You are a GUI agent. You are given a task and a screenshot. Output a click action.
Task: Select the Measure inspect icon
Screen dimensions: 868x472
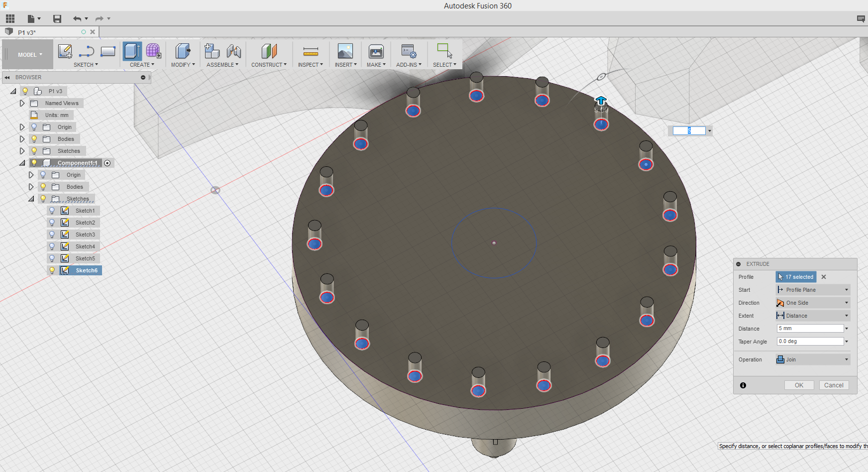click(x=311, y=51)
